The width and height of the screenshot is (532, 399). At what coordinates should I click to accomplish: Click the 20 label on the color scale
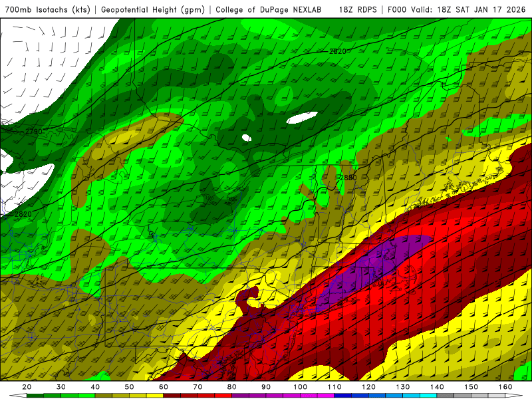(27, 387)
